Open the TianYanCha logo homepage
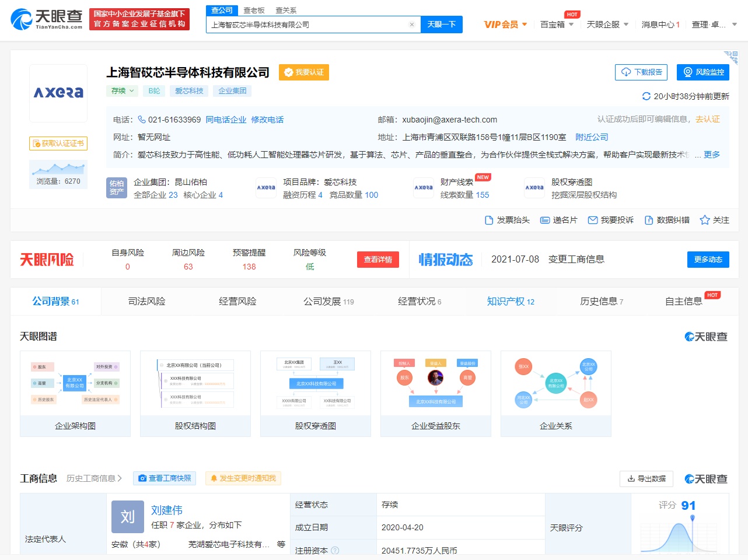The width and height of the screenshot is (748, 560). (x=47, y=19)
